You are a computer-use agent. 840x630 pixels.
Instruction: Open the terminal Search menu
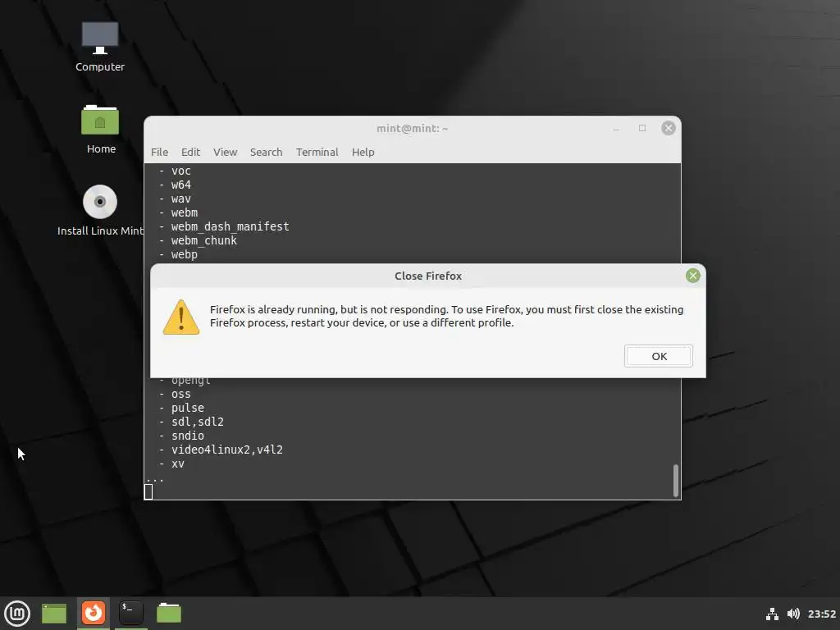point(267,152)
